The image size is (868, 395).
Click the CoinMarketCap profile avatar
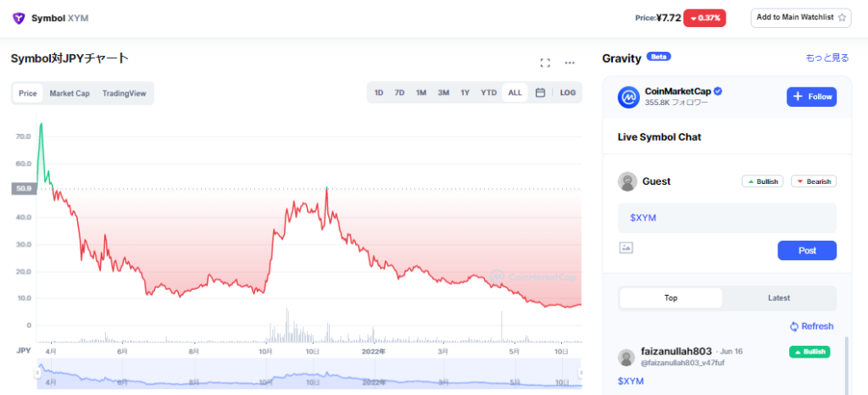tap(628, 97)
